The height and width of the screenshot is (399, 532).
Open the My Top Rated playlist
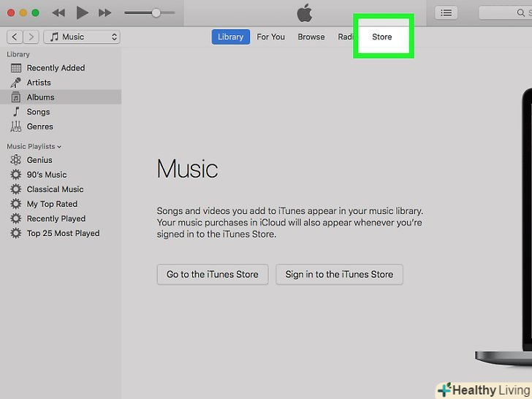[61, 204]
